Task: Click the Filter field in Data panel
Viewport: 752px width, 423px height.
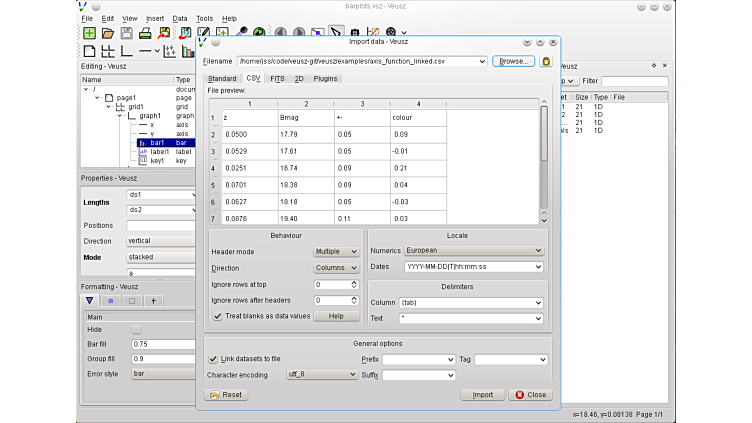Action: [x=634, y=81]
